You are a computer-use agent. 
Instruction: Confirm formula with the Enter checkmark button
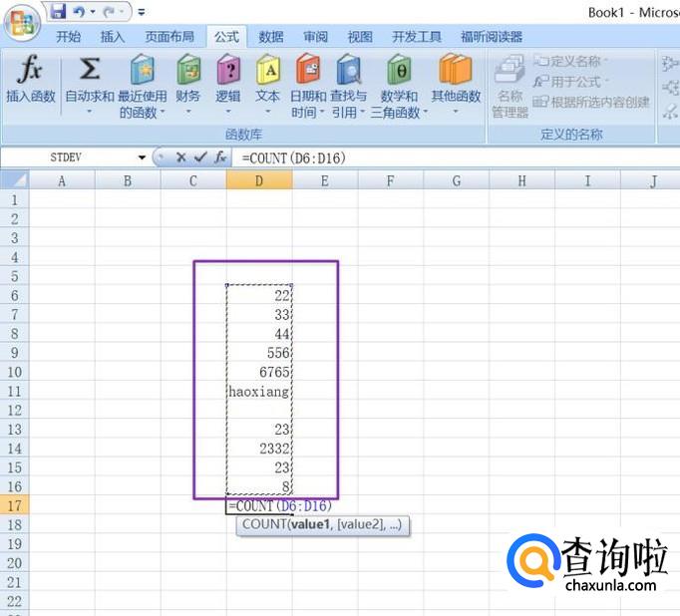[199, 157]
